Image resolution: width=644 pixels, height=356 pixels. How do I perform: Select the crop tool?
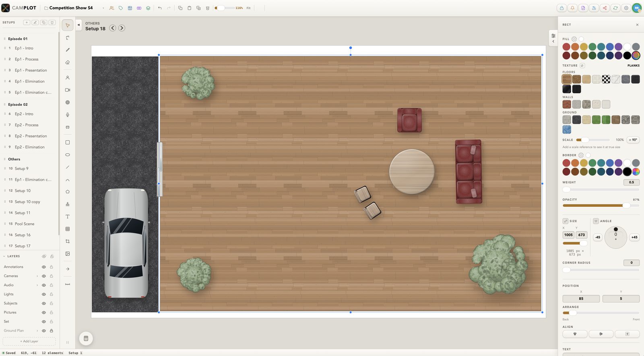click(x=68, y=241)
